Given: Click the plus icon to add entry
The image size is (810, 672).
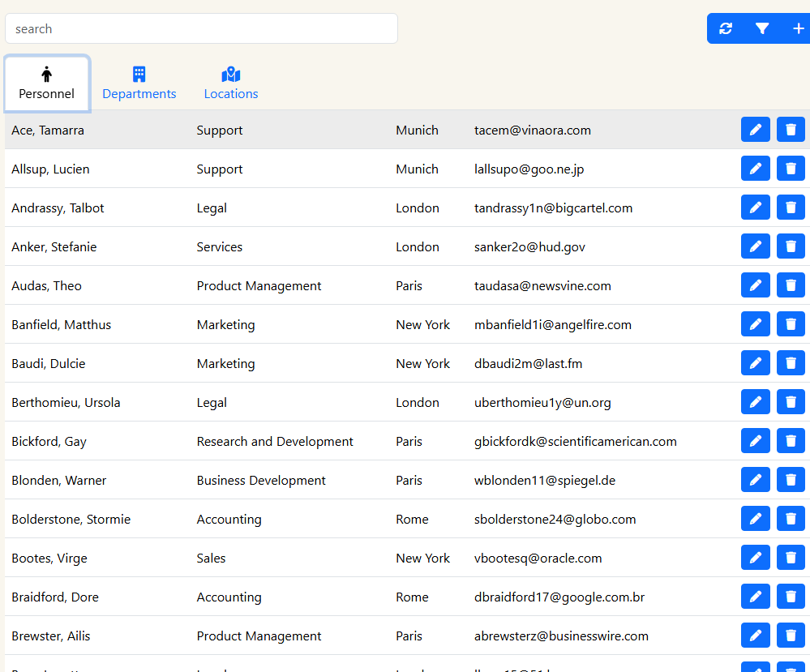Looking at the screenshot, I should coord(798,28).
